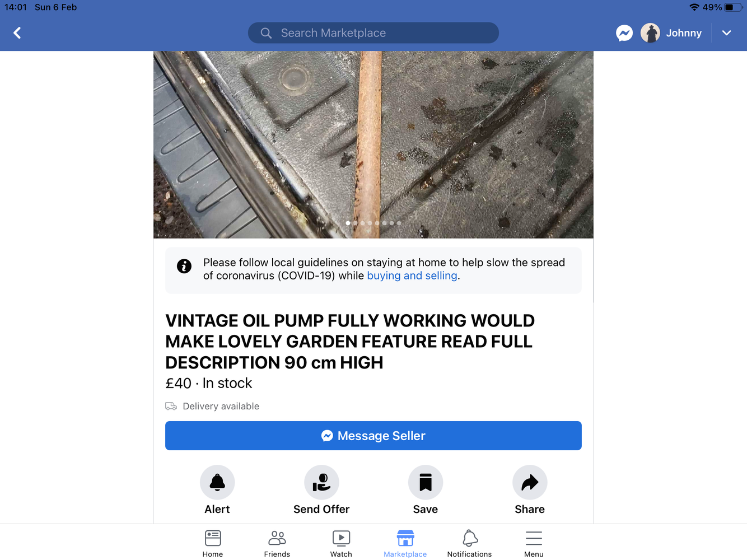Tap the Sun 6 Feb date

tap(55, 7)
